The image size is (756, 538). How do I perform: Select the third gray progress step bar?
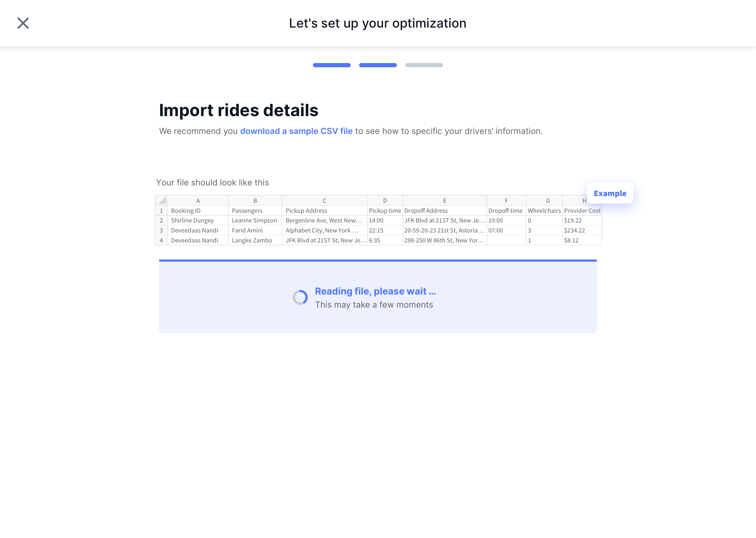tap(424, 65)
